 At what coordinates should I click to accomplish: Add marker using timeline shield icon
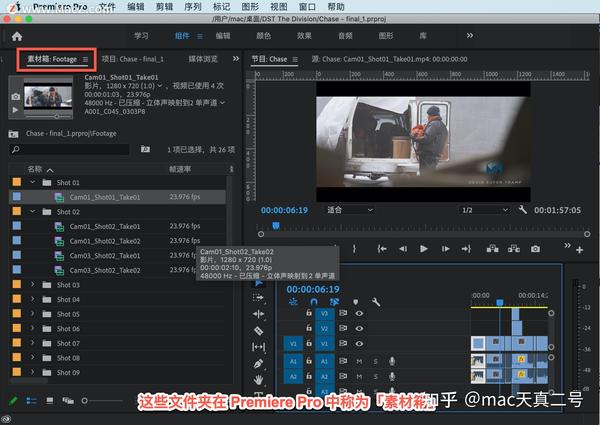point(355,302)
